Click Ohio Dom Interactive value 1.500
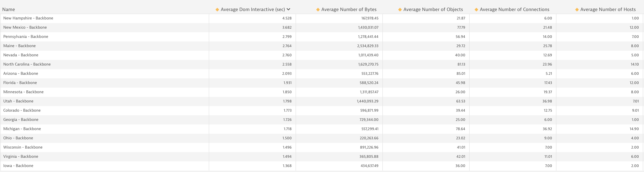Screen dimensions: 644x172 coord(287,138)
